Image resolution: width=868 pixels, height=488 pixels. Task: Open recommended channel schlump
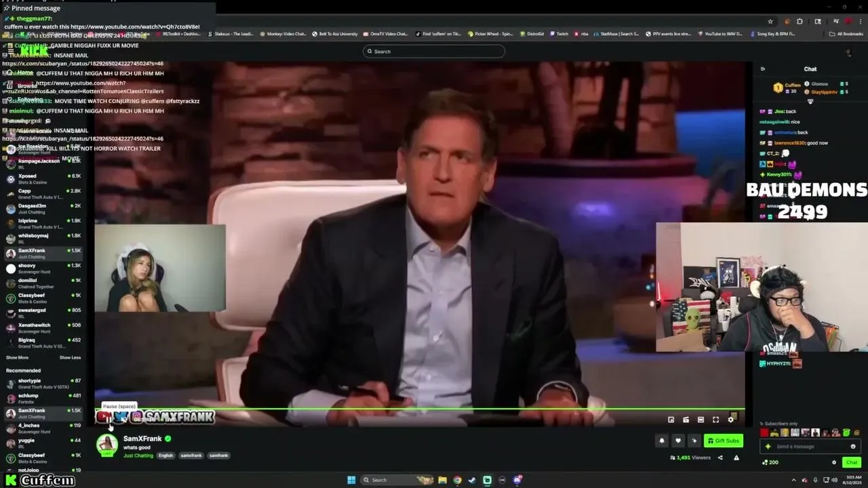(42, 398)
